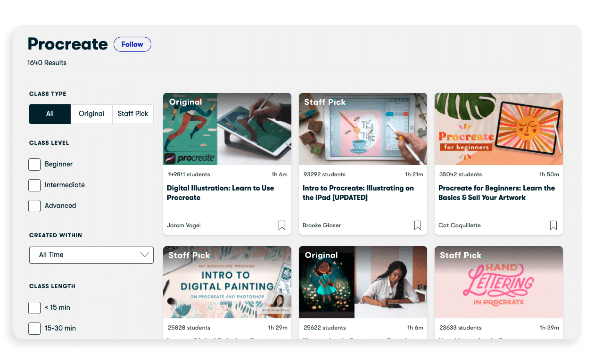
Task: Open 'Intro to Procreate: Illustrating on the iPad'
Action: 358,193
